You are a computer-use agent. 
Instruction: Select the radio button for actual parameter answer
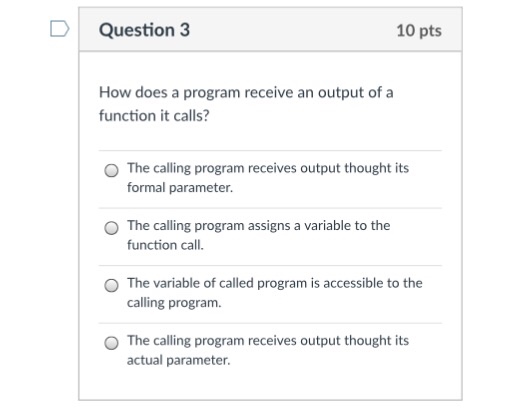tap(111, 343)
